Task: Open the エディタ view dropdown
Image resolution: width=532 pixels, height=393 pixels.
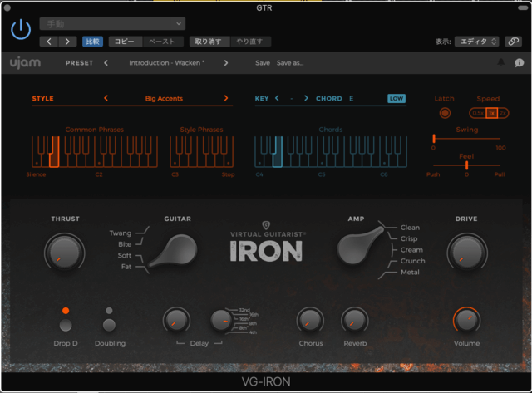Action: [x=476, y=42]
